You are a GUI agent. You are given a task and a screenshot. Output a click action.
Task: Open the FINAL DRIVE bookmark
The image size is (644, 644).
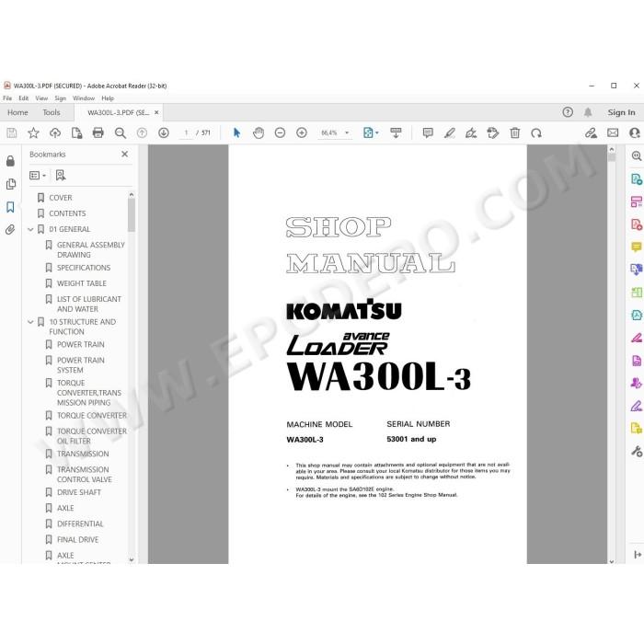tap(77, 540)
